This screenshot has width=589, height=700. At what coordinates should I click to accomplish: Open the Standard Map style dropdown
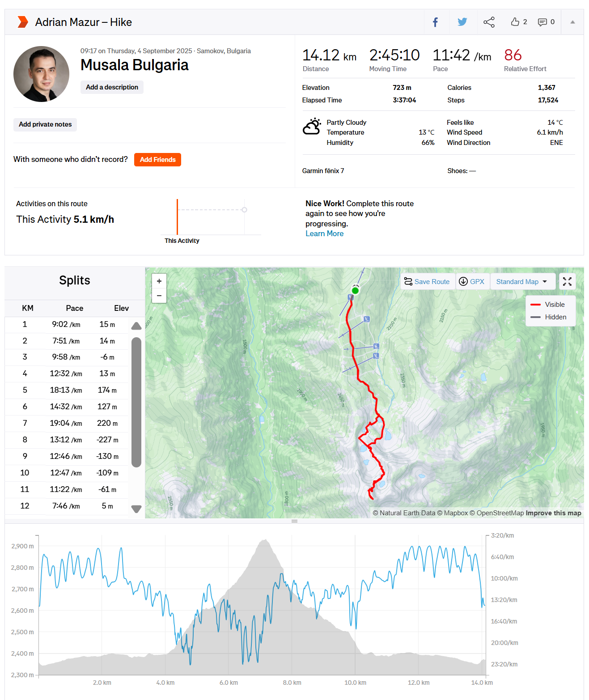click(522, 281)
